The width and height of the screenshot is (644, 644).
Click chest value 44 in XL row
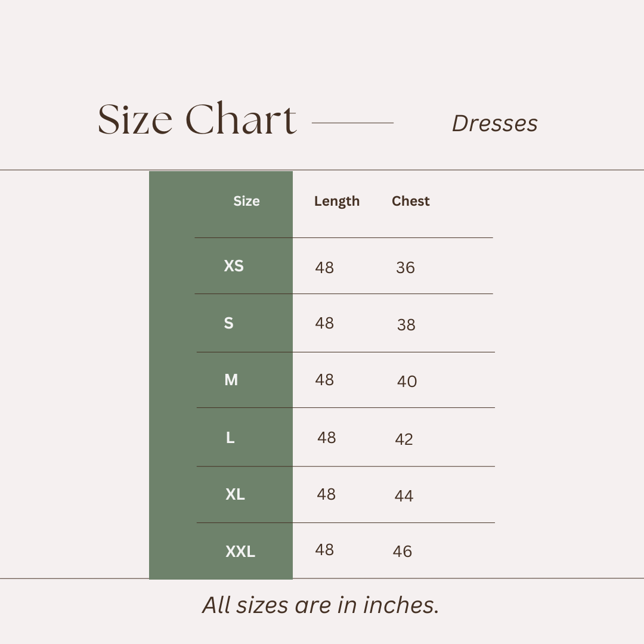click(404, 496)
